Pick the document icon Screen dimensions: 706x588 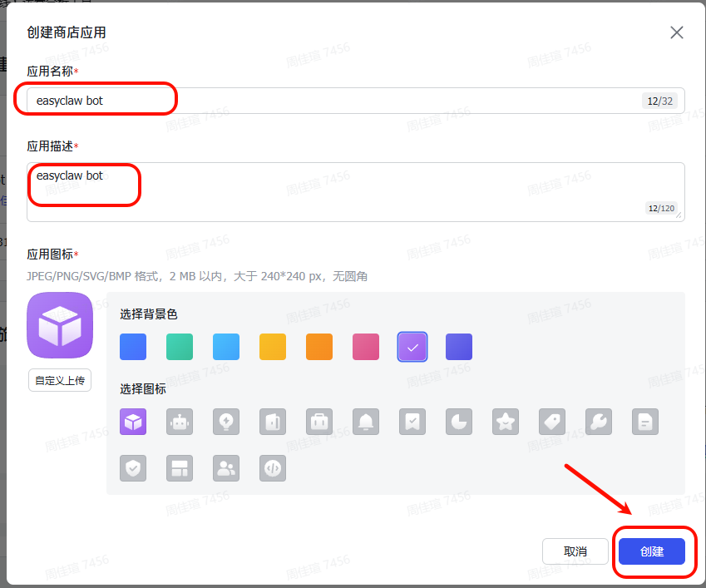coord(645,422)
